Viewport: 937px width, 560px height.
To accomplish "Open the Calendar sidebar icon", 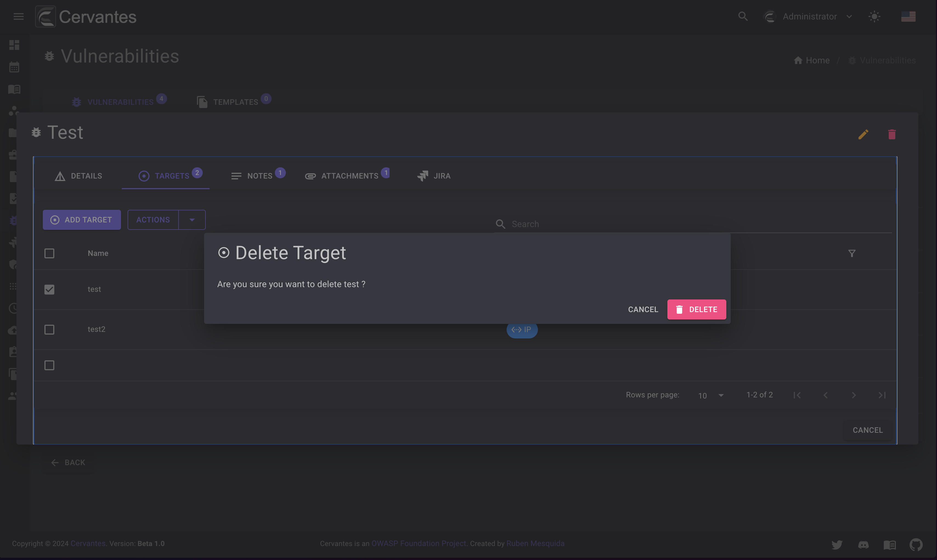I will click(x=14, y=67).
